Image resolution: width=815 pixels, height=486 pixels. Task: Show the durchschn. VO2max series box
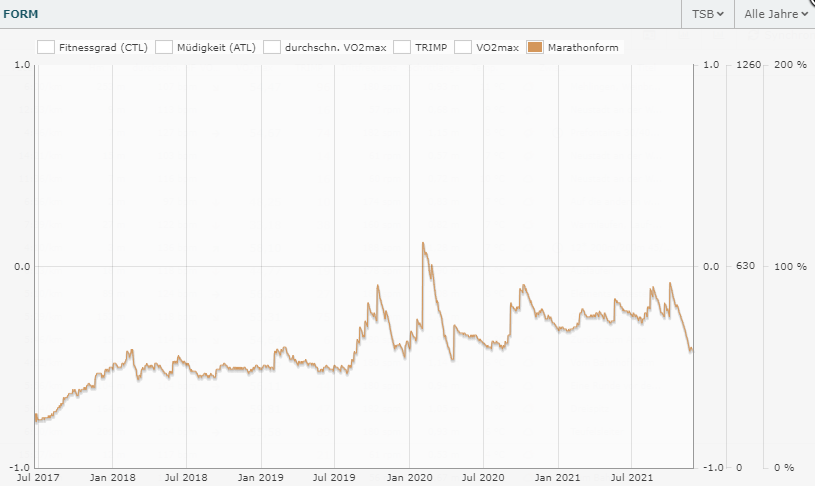coord(272,47)
